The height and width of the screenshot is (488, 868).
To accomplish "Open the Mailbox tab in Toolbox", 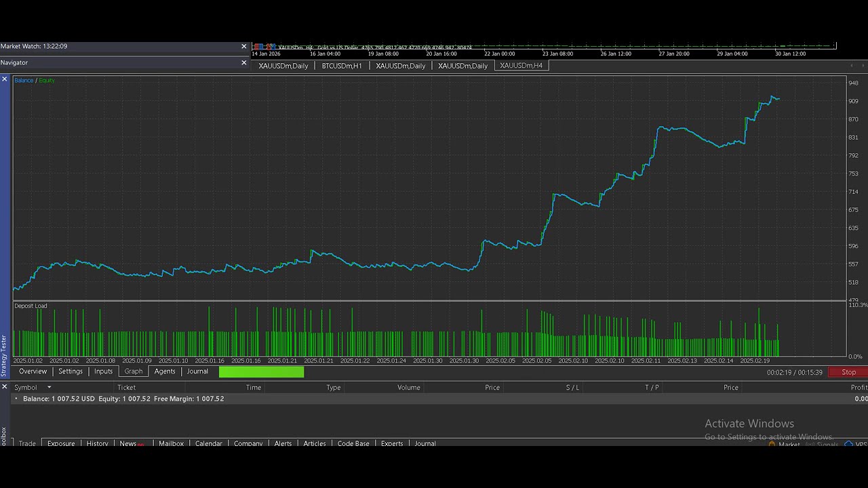I will (x=171, y=443).
